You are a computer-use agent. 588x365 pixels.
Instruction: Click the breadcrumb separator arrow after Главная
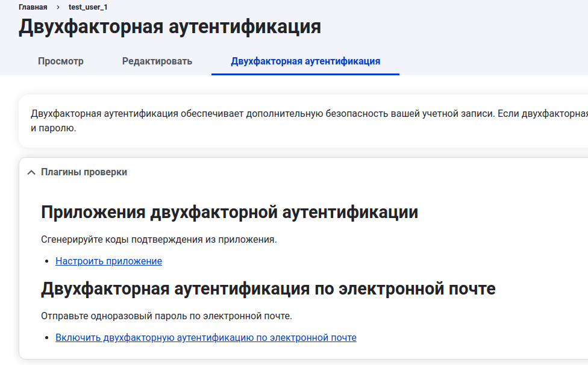(58, 7)
